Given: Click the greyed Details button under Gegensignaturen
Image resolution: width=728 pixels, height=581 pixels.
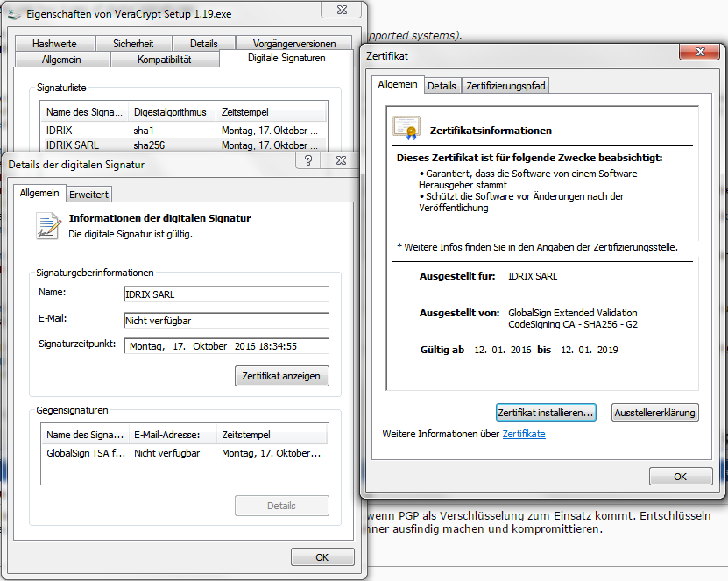Looking at the screenshot, I should pos(282,506).
